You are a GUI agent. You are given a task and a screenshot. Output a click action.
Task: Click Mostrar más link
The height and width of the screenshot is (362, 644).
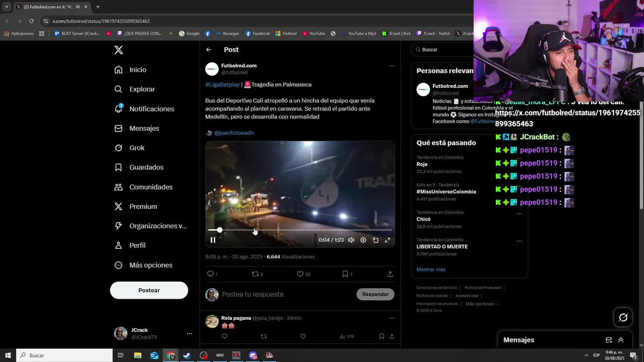431,269
